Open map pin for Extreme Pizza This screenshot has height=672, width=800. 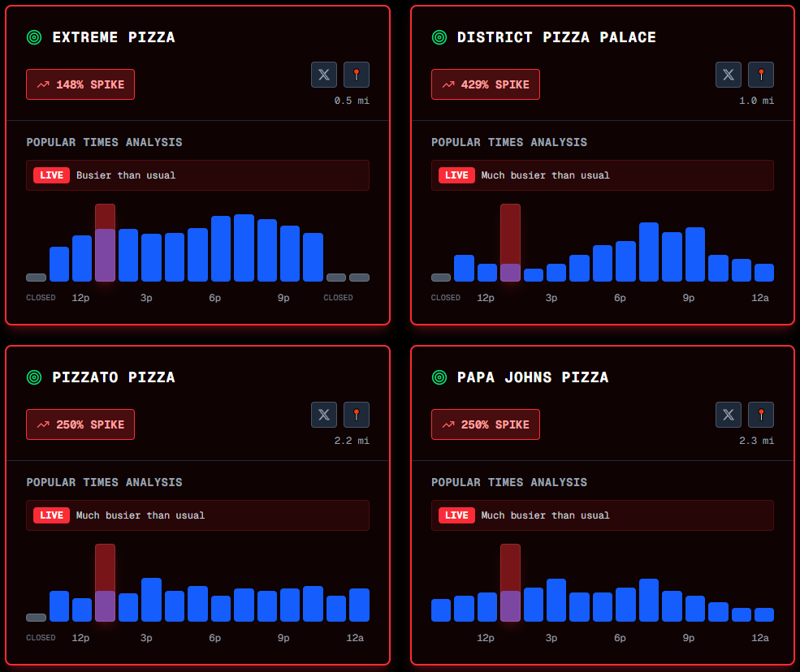point(357,75)
